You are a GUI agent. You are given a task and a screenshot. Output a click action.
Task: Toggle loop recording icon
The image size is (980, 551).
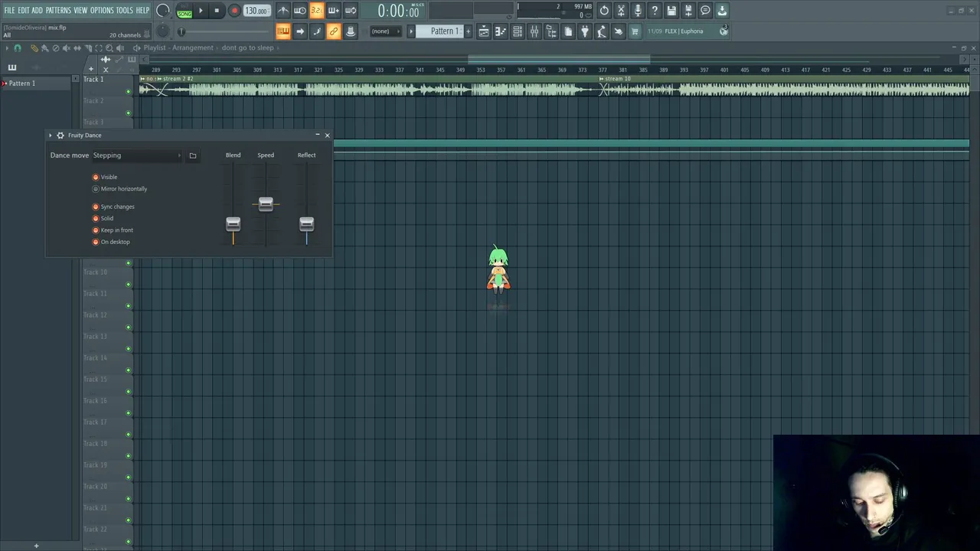pyautogui.click(x=350, y=11)
